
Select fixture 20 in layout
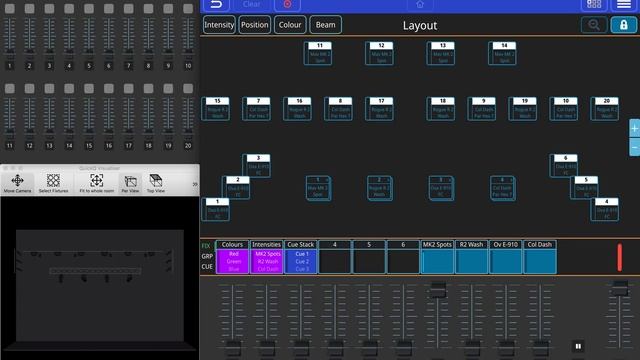[605, 109]
